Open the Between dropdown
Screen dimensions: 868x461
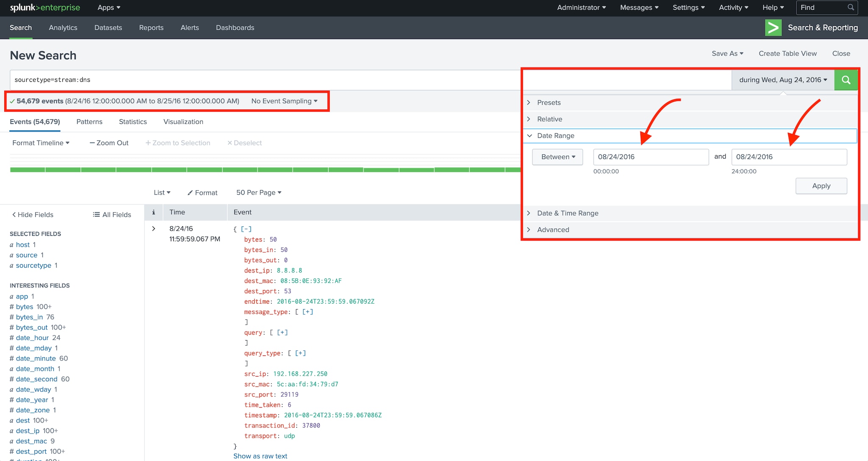tap(558, 157)
